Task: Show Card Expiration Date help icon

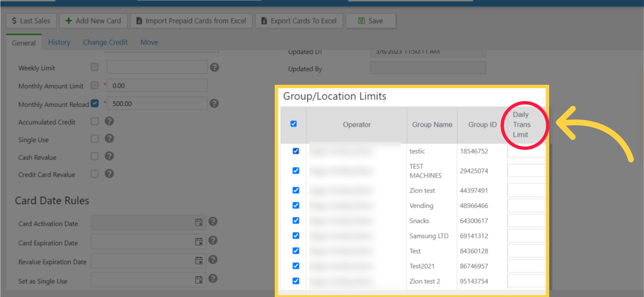Action: tap(213, 240)
